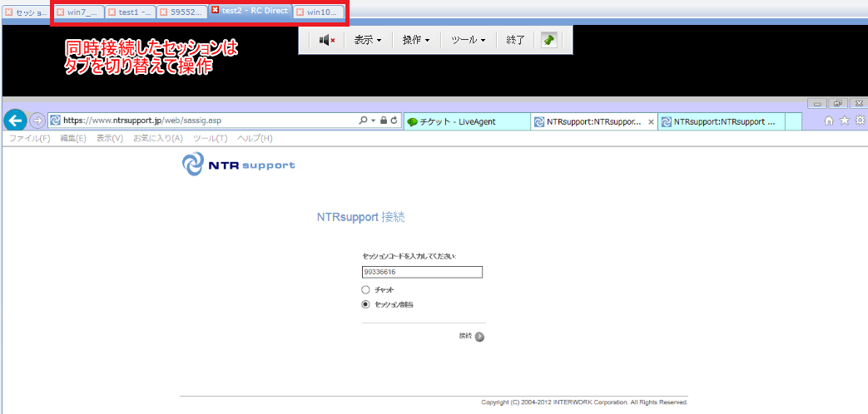Click the NTR support logo
This screenshot has width=868, height=414.
239,165
